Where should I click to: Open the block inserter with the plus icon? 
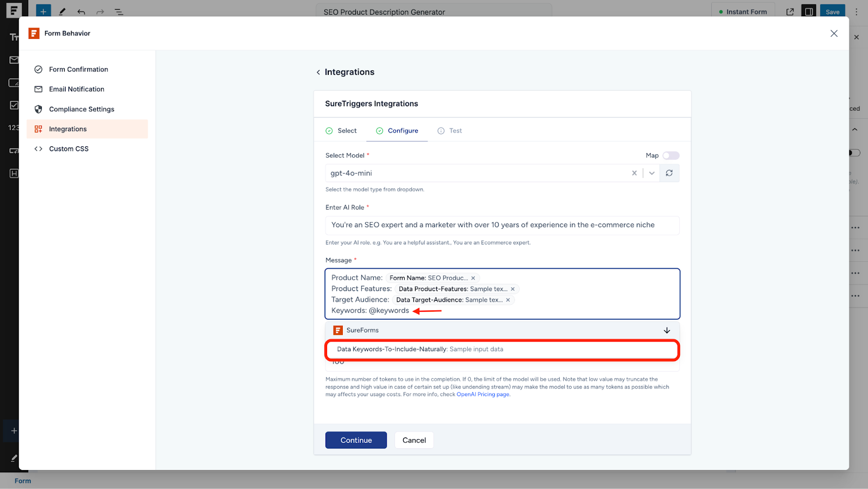[43, 10]
